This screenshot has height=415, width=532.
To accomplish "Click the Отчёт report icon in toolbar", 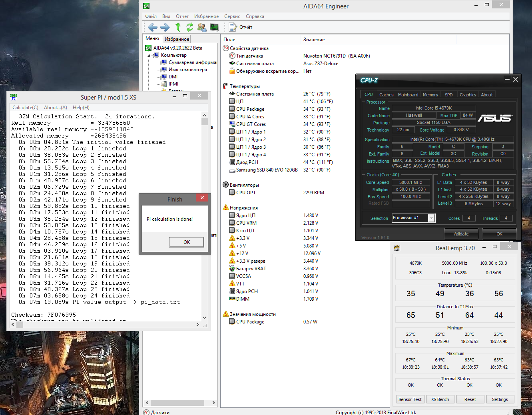I will 233,27.
